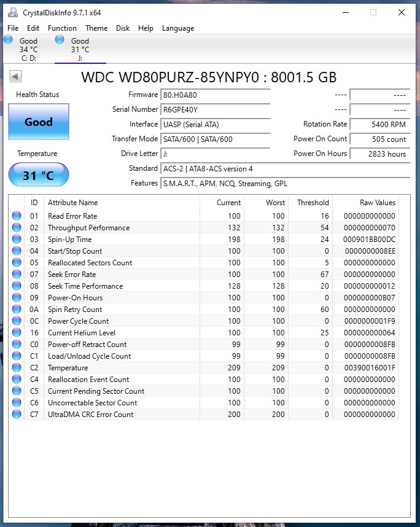Open the Edit menu
This screenshot has width=420, height=527.
pos(33,28)
